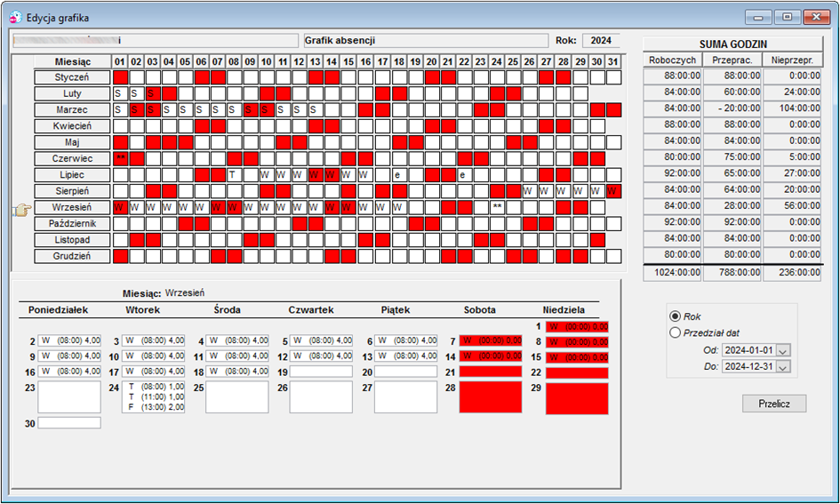Click the red Sunday 29 box

click(577, 398)
